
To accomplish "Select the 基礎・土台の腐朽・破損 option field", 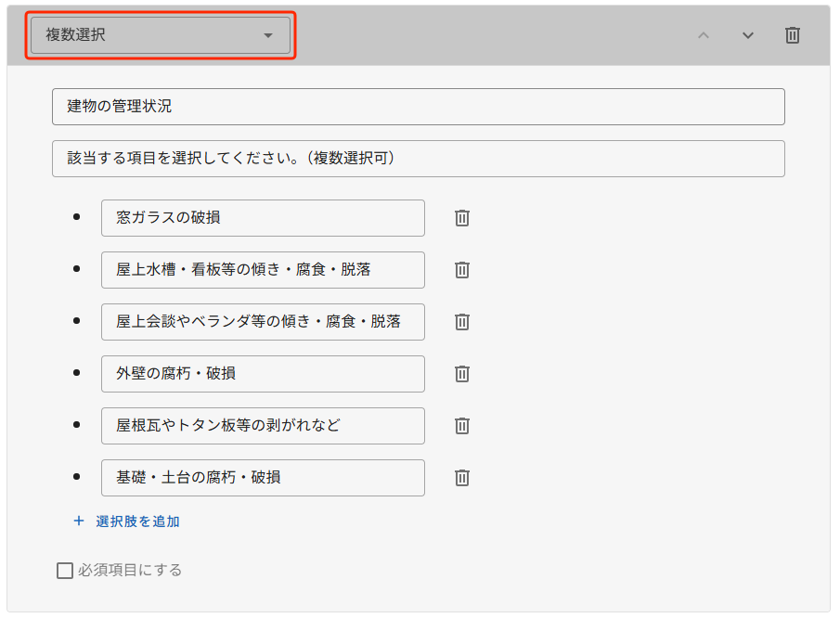I will (263, 478).
